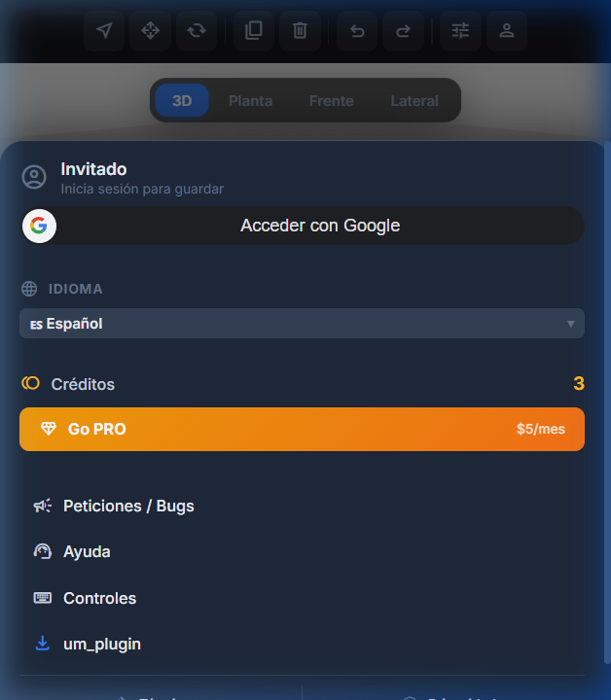Click Acceder con Google button

pos(302,226)
